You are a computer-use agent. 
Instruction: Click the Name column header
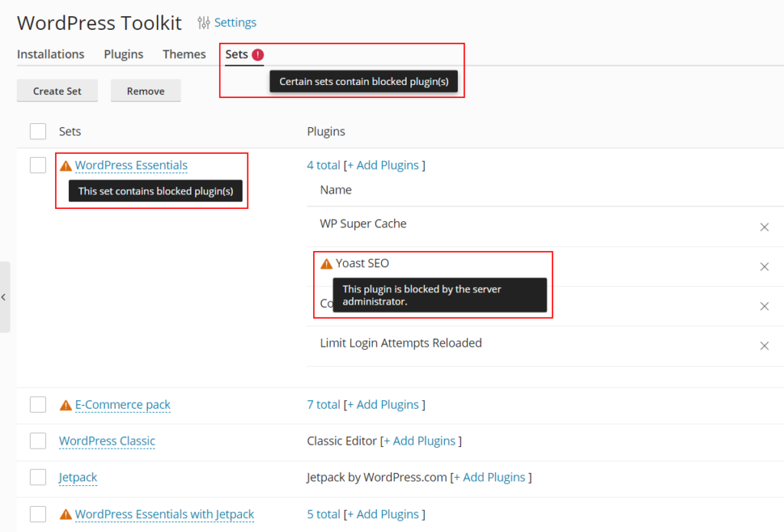336,190
